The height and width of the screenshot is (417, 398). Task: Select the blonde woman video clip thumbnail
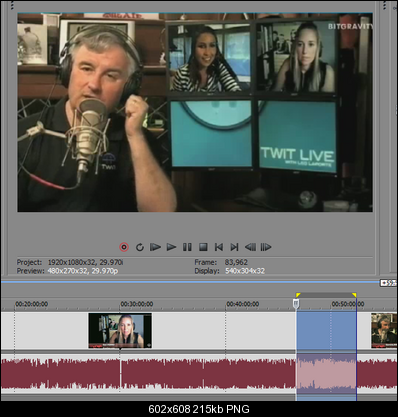tap(120, 330)
